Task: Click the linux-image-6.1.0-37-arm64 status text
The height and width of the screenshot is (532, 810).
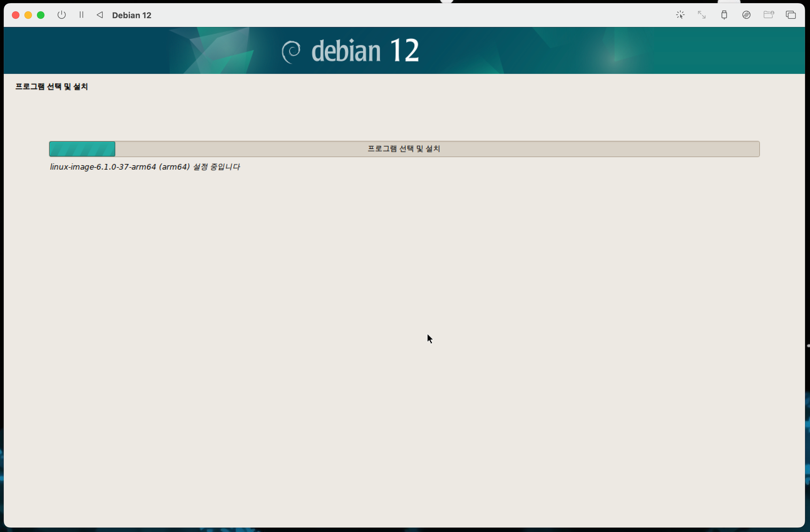Action: pos(145,167)
